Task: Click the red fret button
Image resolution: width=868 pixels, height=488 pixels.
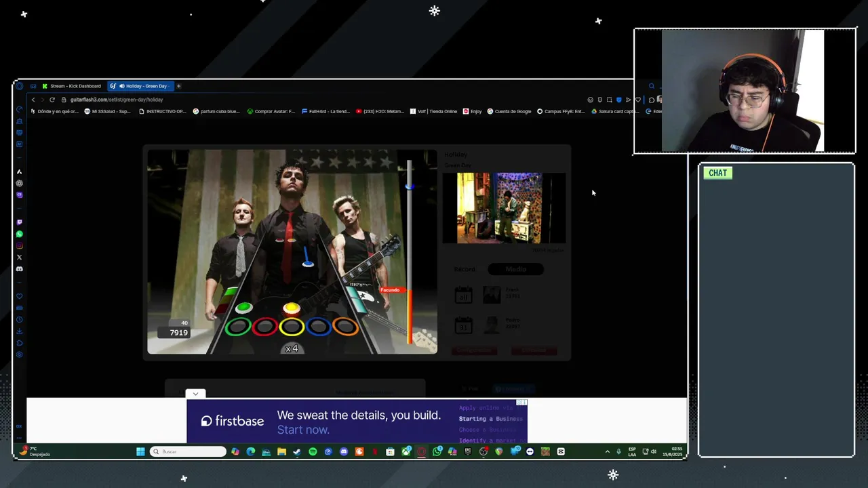Action: tap(264, 327)
